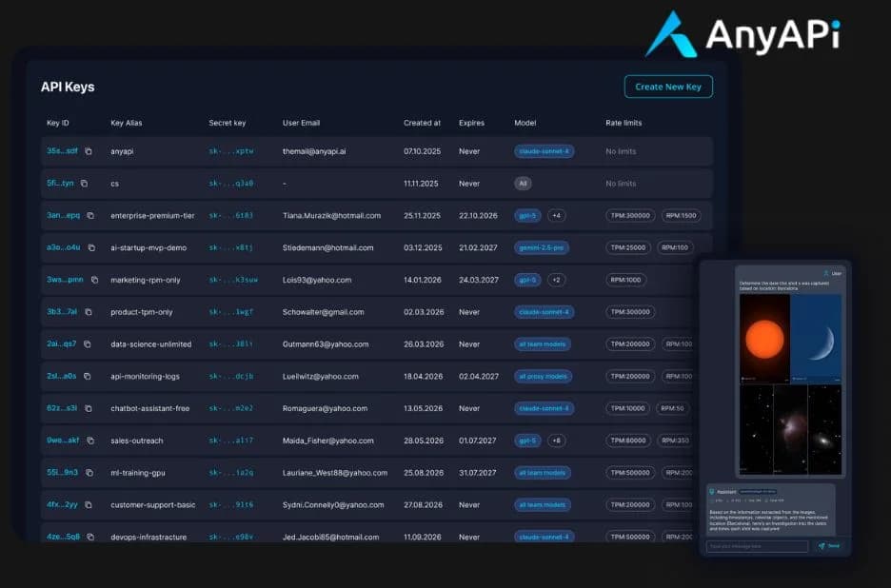Click the Rate limits column header

point(624,123)
